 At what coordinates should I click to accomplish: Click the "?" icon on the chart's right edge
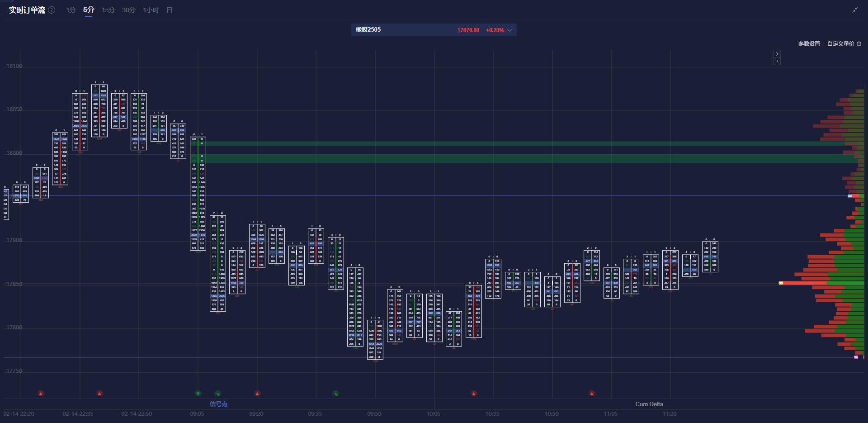pos(777,61)
